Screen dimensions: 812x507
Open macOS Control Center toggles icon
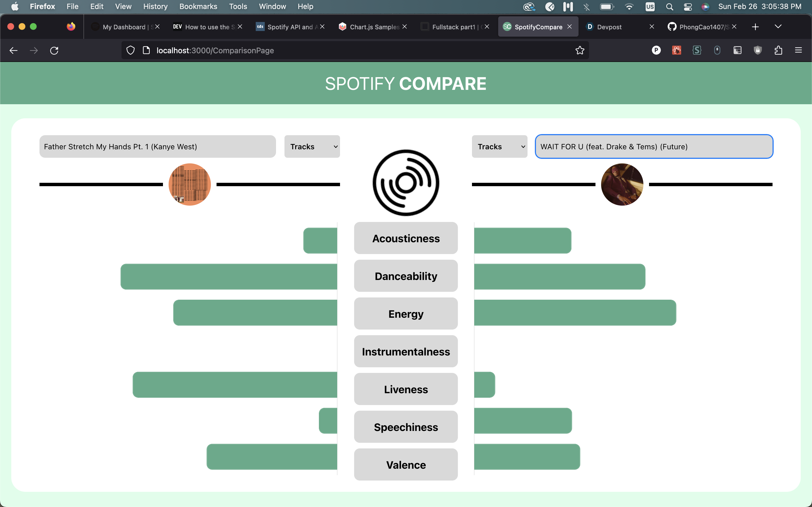(687, 7)
